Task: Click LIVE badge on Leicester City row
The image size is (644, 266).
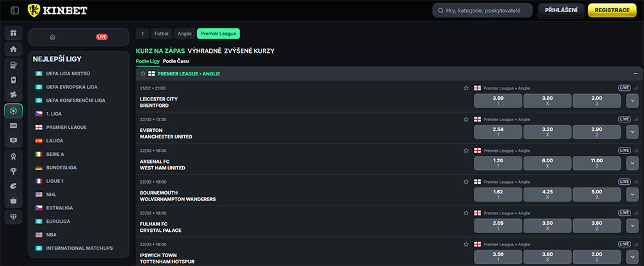Action: click(x=624, y=88)
